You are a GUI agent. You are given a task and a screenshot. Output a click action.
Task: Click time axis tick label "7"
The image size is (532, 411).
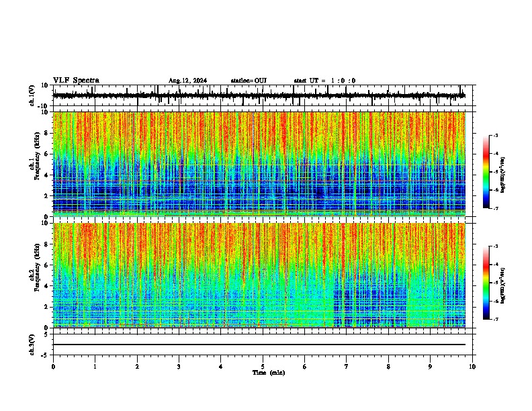[347, 367]
